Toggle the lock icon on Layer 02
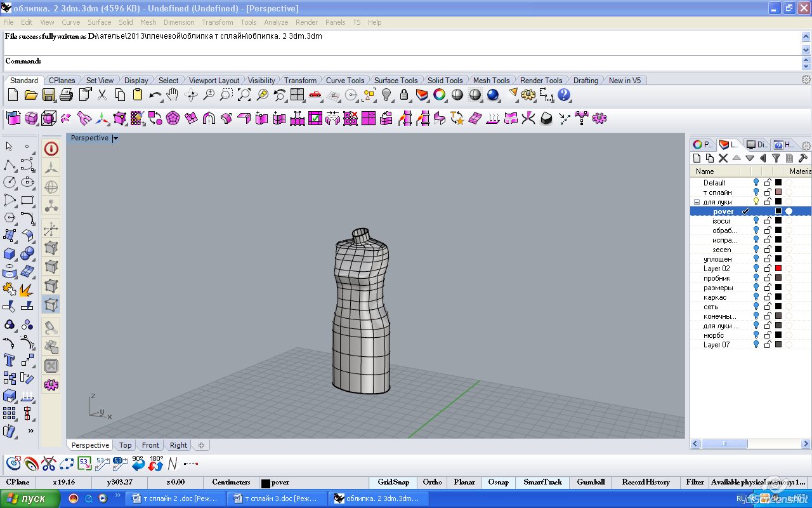Image resolution: width=812 pixels, height=508 pixels. coord(768,269)
